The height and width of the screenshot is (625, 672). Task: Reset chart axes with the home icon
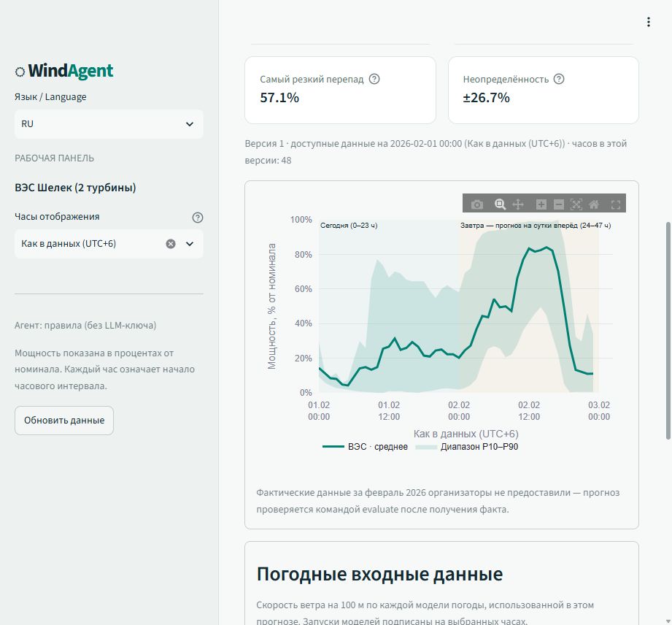594,204
